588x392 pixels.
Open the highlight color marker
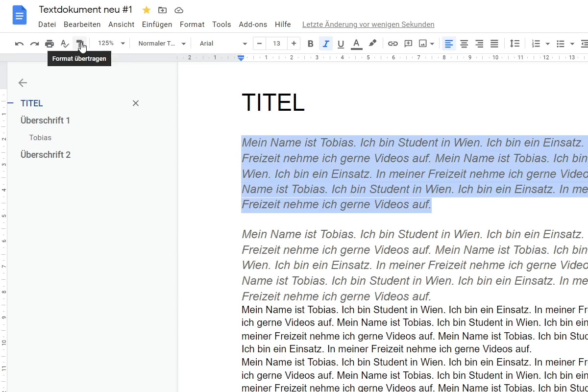point(372,44)
